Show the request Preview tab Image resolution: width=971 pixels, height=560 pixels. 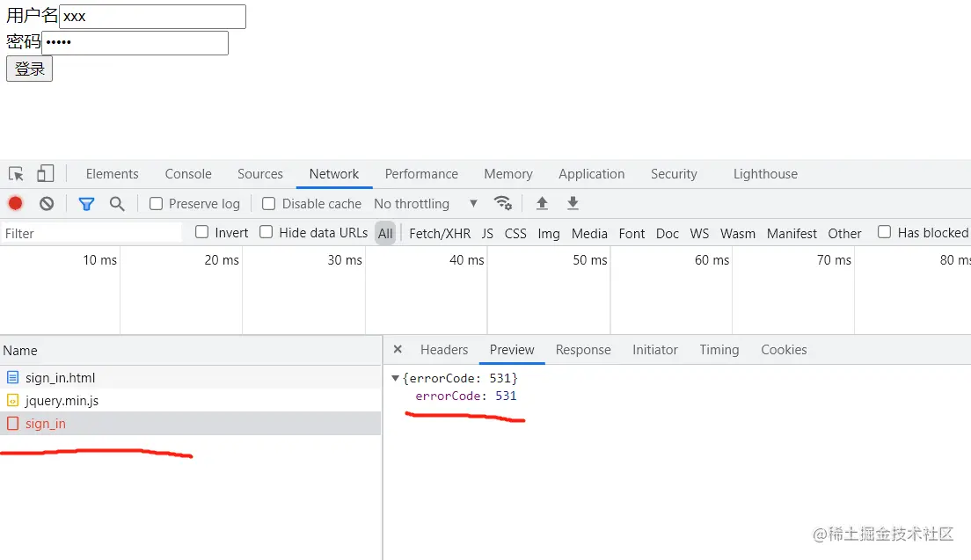pos(512,350)
